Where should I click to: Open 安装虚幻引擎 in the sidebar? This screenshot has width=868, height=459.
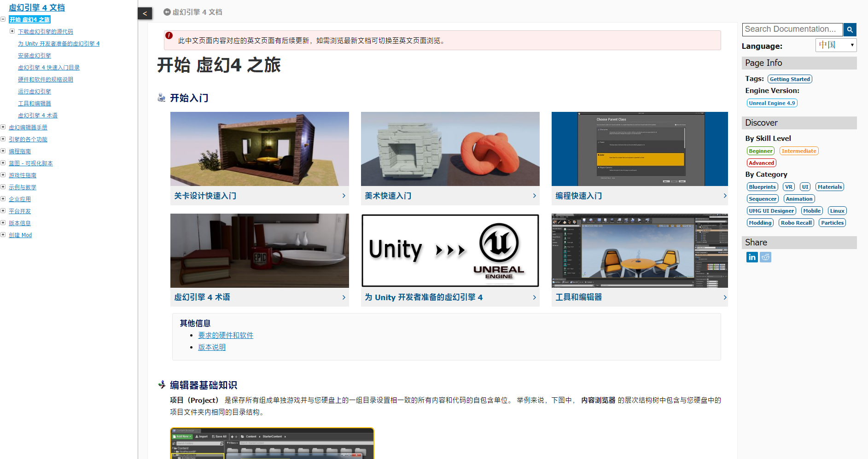point(35,56)
